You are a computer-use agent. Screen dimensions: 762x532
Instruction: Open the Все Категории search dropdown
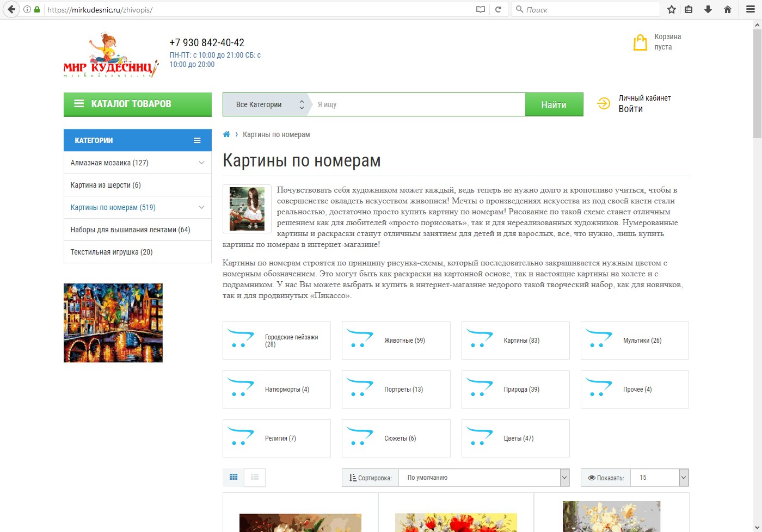point(267,104)
